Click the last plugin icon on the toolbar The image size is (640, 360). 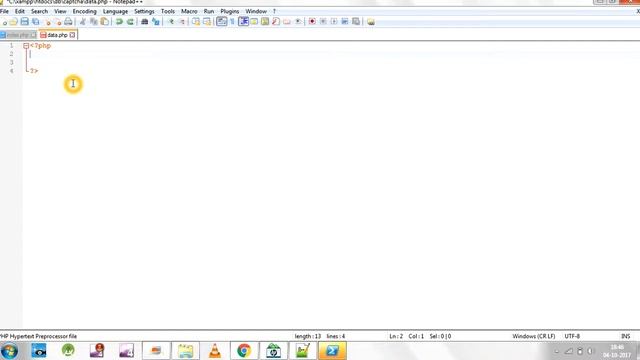(x=371, y=22)
